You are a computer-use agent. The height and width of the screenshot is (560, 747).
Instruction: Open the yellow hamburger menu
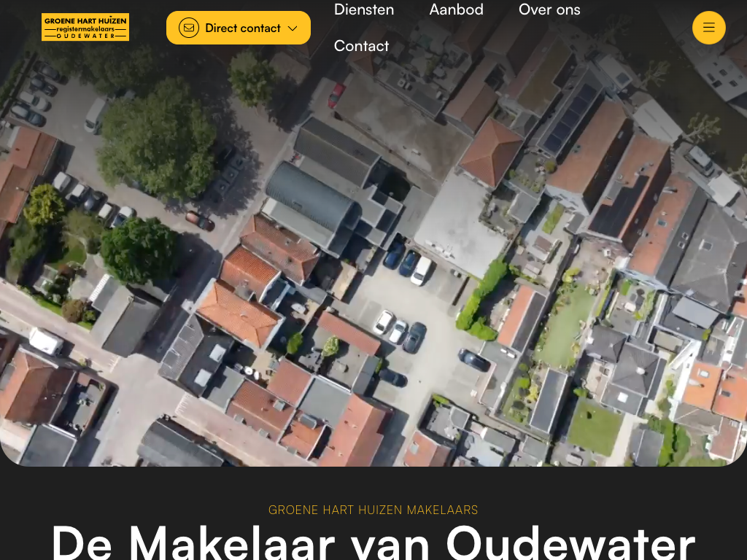tap(708, 28)
